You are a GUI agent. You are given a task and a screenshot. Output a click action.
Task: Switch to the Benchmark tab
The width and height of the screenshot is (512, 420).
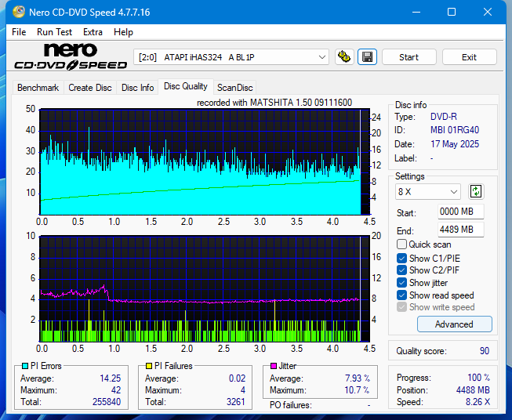tap(38, 88)
